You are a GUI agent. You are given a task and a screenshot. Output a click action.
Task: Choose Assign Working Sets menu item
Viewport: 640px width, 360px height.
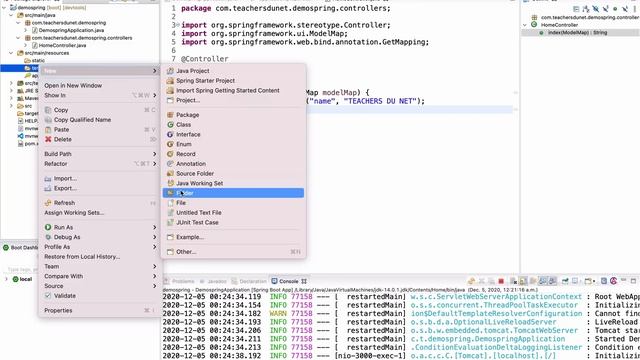(x=74, y=213)
